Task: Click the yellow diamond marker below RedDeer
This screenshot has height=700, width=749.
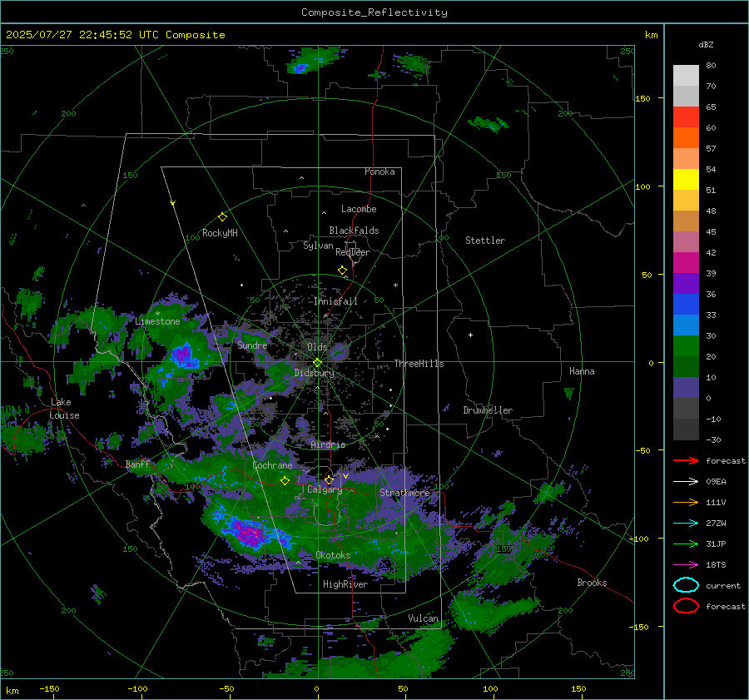Action: tap(342, 271)
